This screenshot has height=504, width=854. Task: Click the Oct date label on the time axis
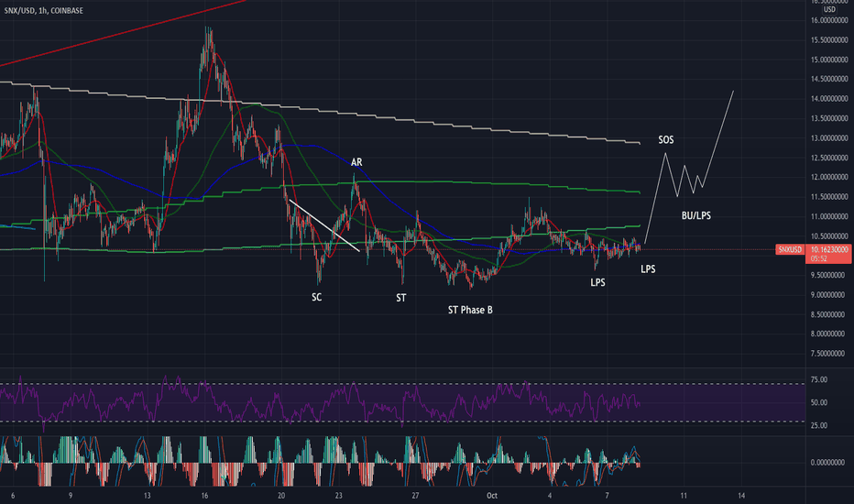492,496
